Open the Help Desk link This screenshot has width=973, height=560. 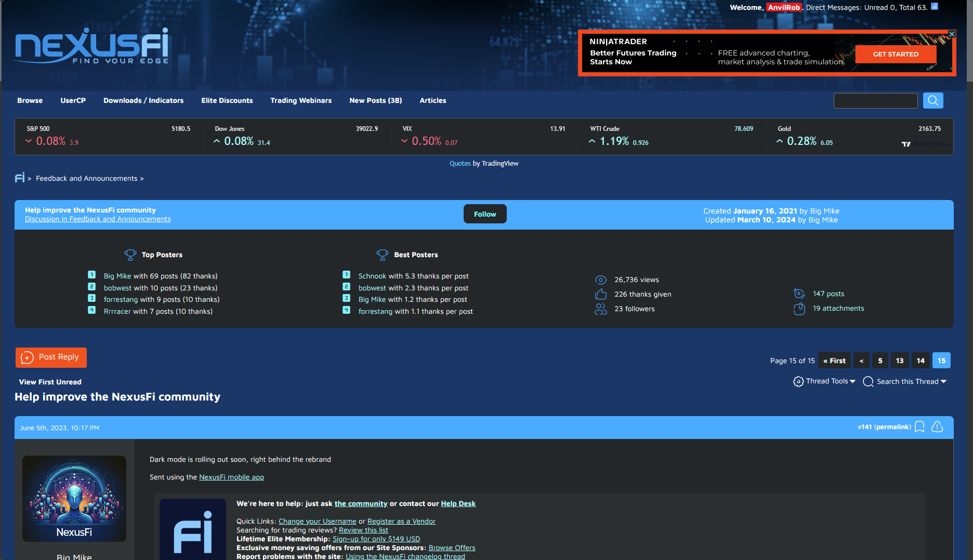coord(458,503)
